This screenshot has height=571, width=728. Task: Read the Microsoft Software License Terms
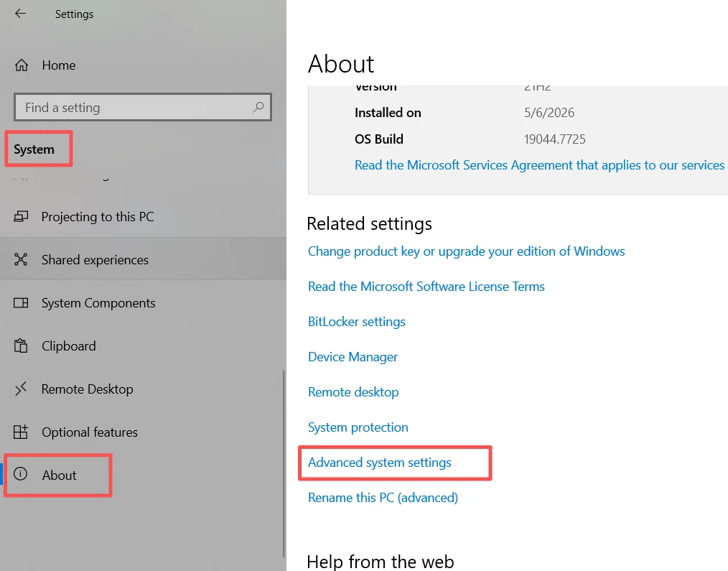coord(426,286)
